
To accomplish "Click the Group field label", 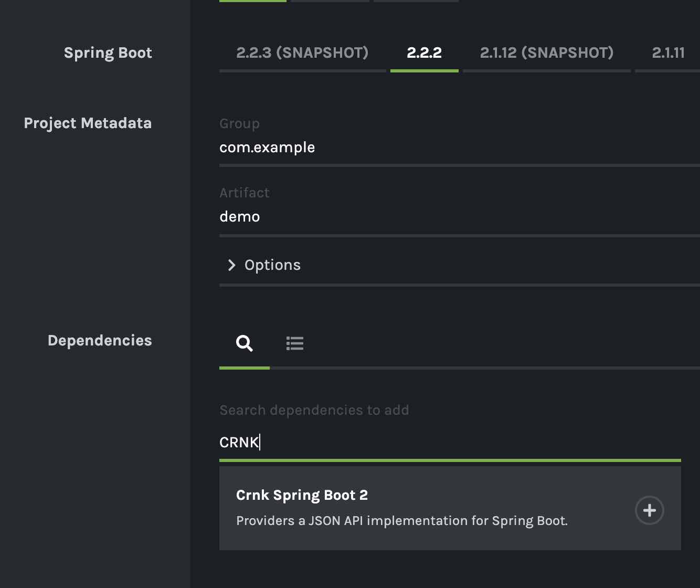I will point(239,124).
